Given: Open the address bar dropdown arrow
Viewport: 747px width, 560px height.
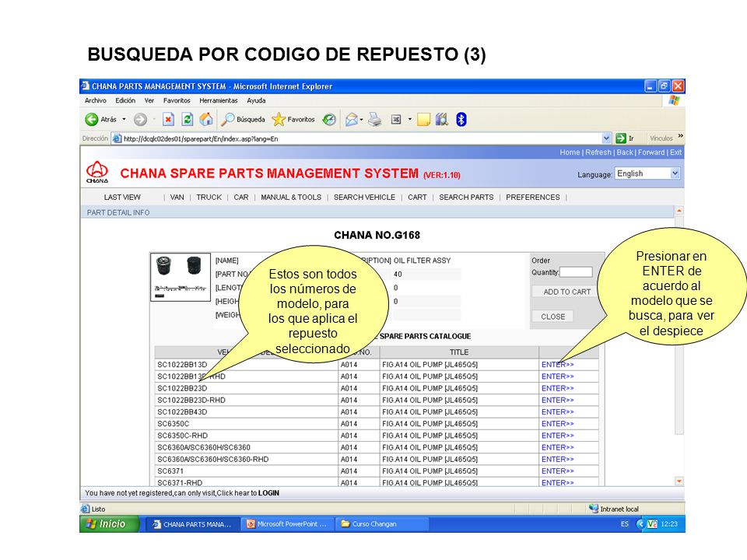Looking at the screenshot, I should (606, 138).
